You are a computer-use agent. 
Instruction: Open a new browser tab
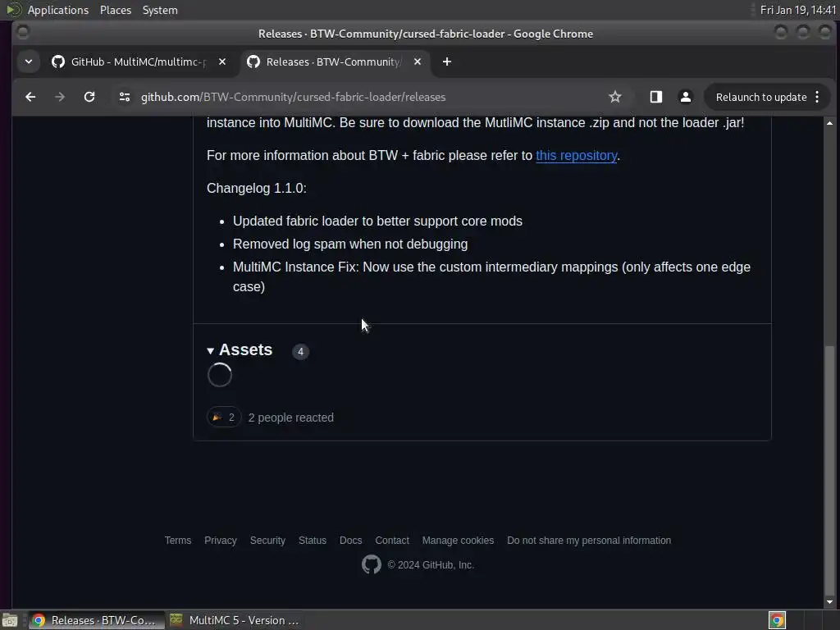447,62
